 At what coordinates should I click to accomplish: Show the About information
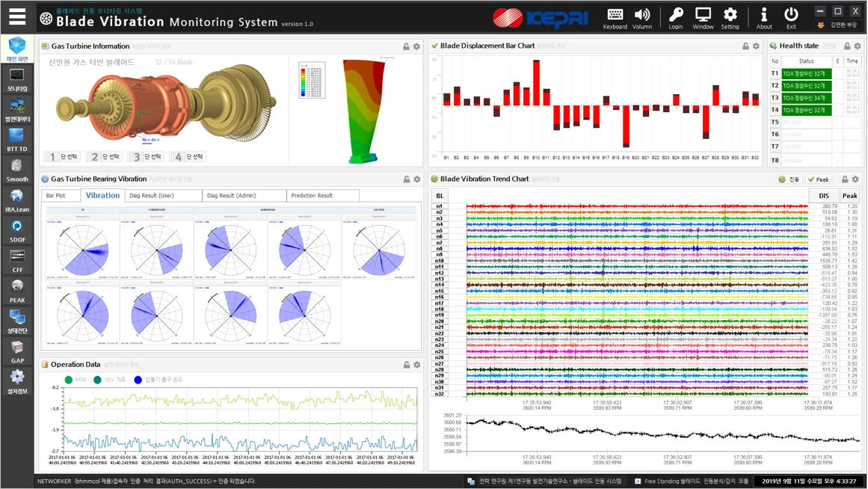coord(764,18)
